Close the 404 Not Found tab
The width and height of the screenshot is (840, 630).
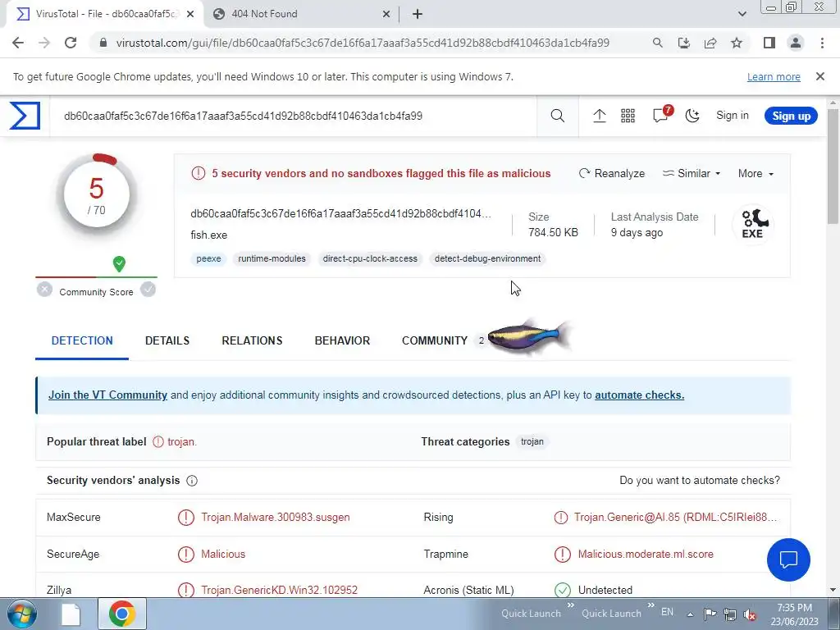click(386, 14)
